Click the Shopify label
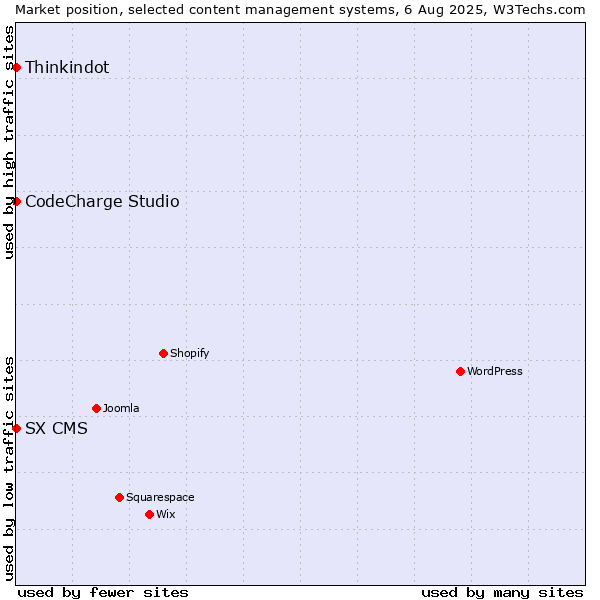This screenshot has width=600, height=600. pyautogui.click(x=190, y=353)
